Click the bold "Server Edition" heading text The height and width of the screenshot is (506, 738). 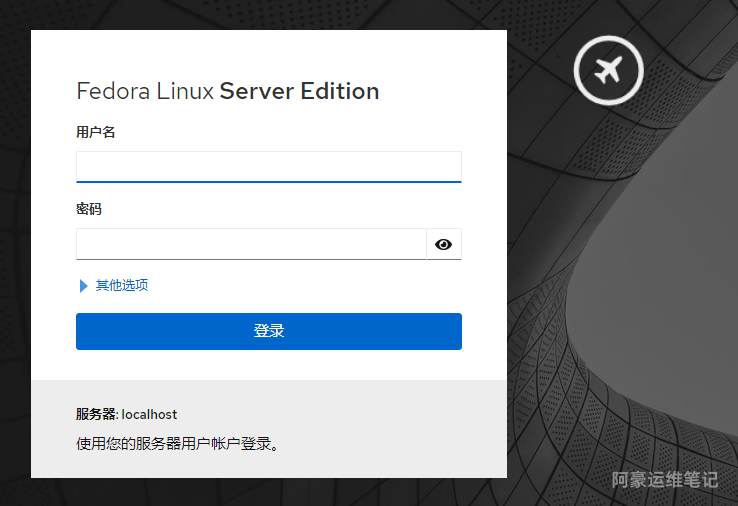point(299,91)
